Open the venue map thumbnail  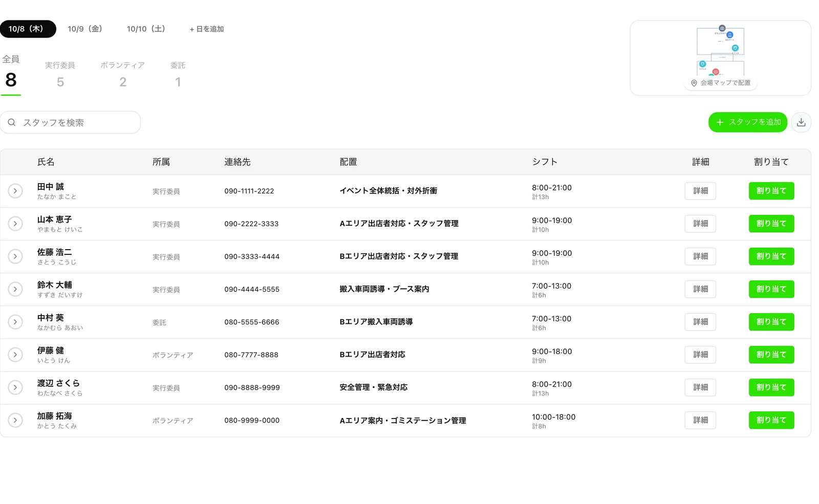click(720, 58)
